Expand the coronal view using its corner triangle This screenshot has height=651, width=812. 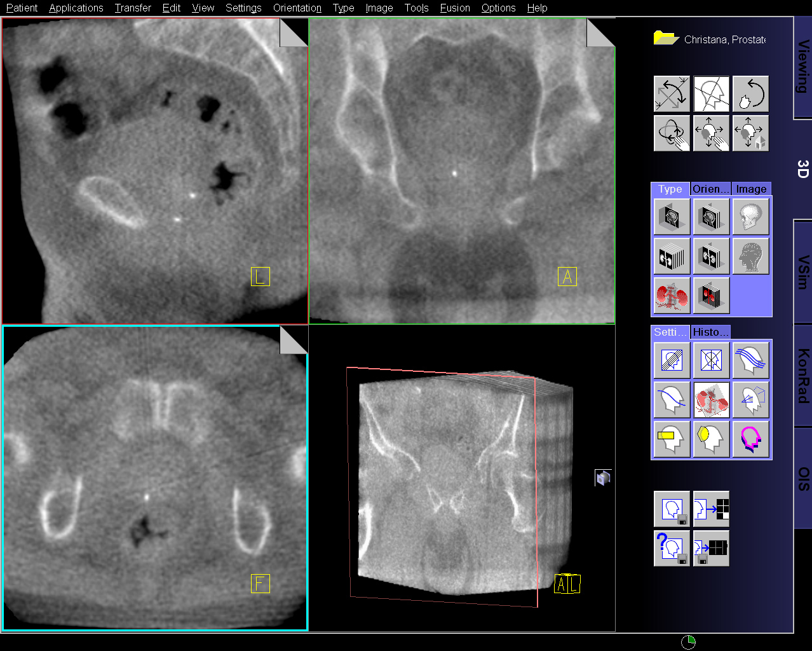click(x=600, y=33)
